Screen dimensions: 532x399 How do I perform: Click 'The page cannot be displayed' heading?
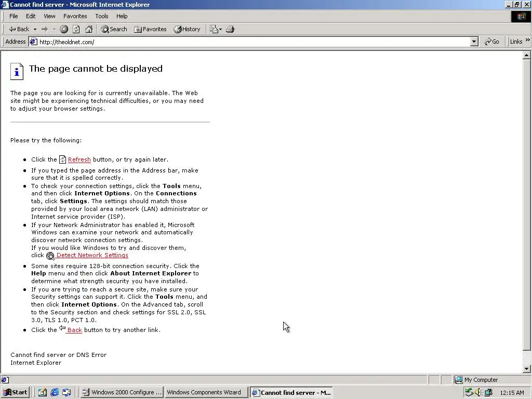point(96,69)
